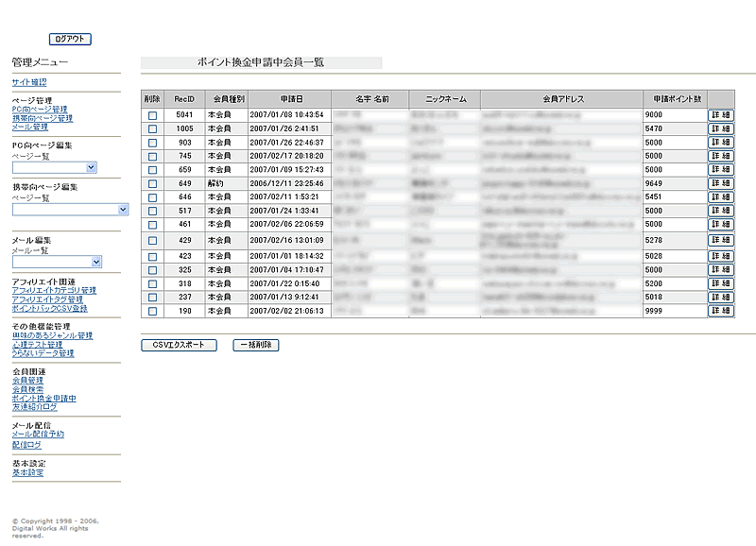
Task: Check the delete box for RecID 646
Action: [x=152, y=197]
